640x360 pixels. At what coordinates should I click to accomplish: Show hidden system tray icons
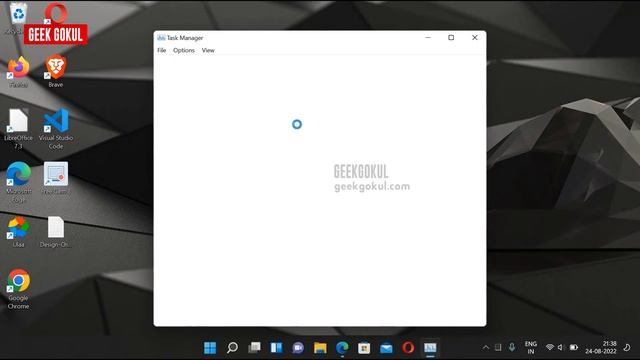pos(486,348)
